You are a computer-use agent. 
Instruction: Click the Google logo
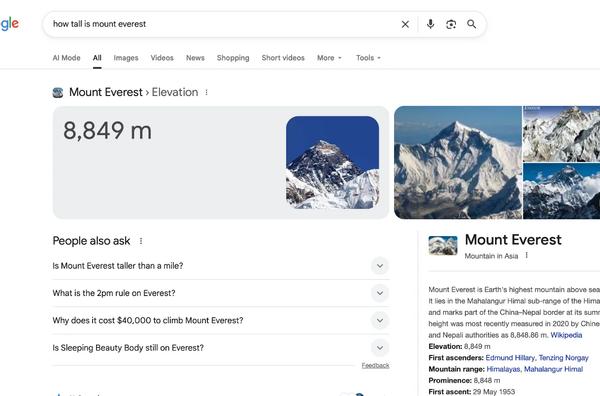click(x=10, y=24)
